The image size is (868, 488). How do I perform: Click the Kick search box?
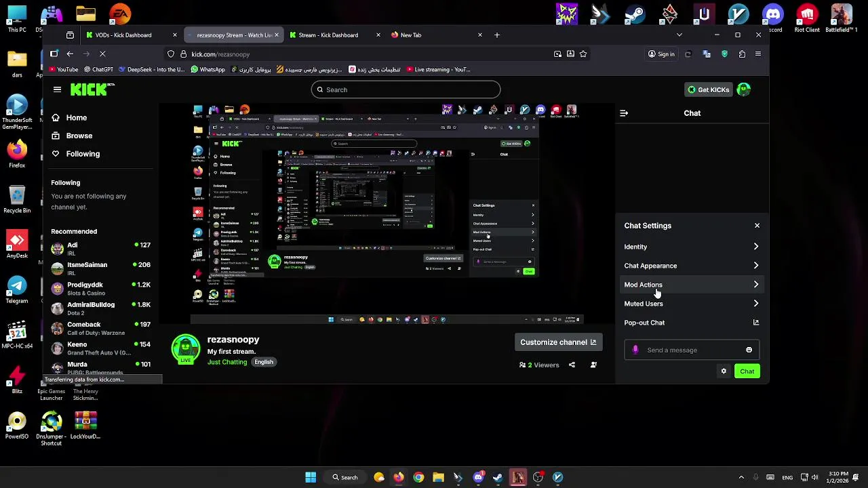tap(406, 89)
